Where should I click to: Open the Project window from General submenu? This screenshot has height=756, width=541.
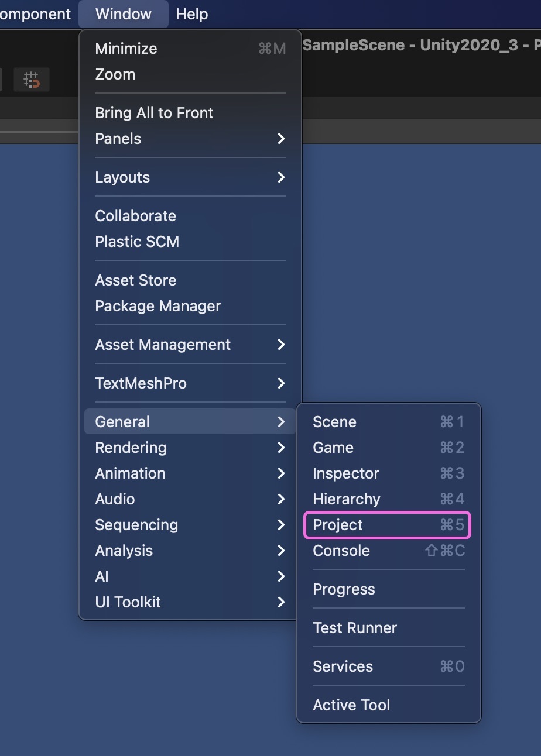[x=388, y=525]
